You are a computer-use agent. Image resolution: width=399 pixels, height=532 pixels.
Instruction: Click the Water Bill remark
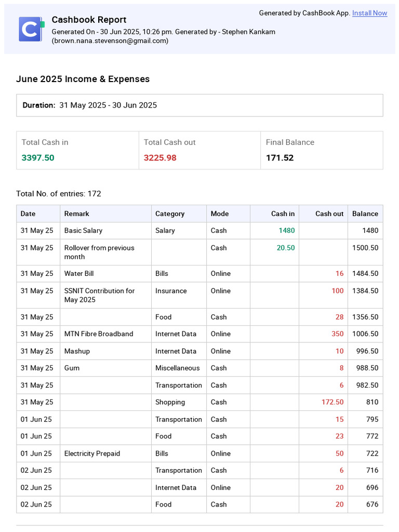pos(79,273)
